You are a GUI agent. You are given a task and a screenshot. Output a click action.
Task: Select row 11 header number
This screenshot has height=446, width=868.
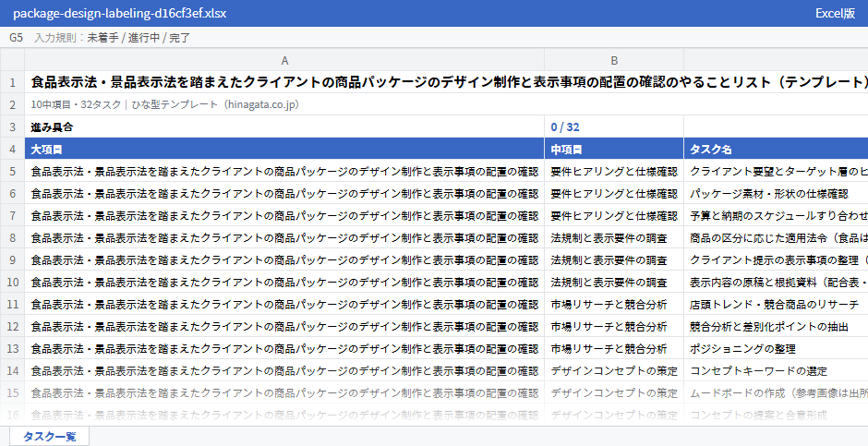tap(12, 304)
